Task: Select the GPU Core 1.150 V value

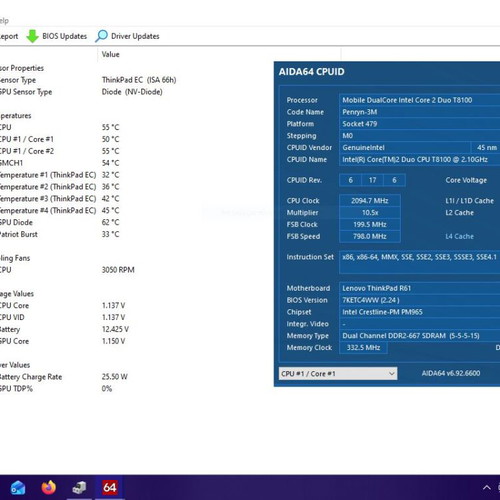Action: 113,341
